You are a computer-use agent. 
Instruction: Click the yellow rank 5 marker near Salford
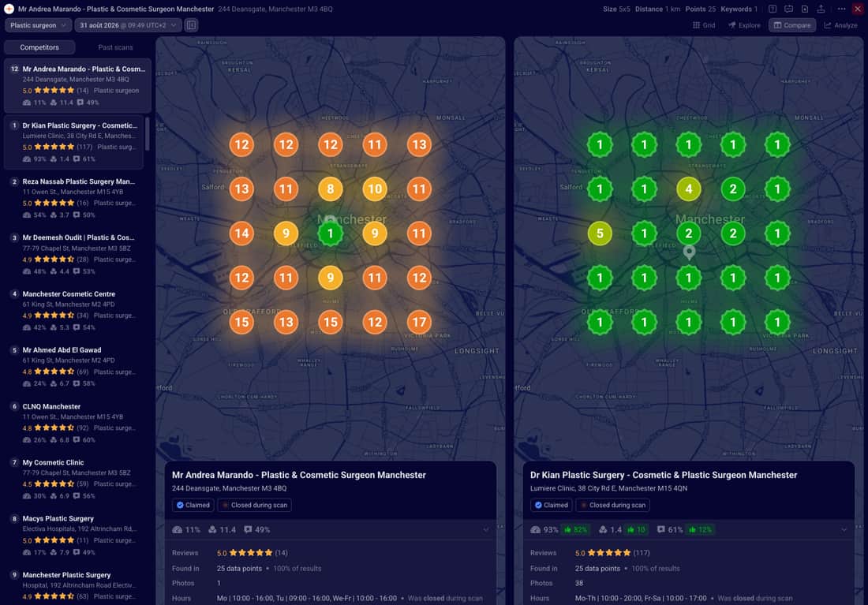600,233
